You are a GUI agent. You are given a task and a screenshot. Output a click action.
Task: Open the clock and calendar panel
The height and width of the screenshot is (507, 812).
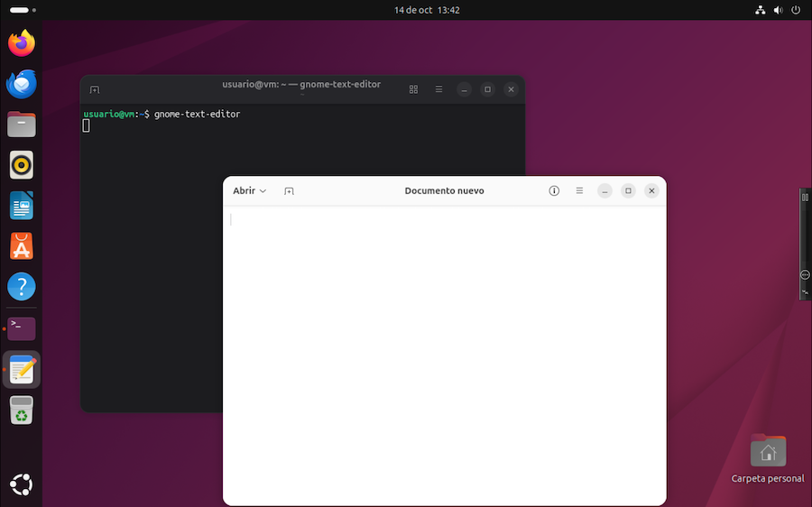click(x=427, y=10)
